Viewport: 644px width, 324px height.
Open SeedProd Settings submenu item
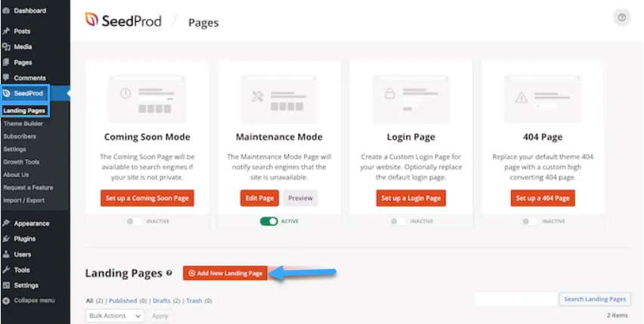[15, 149]
